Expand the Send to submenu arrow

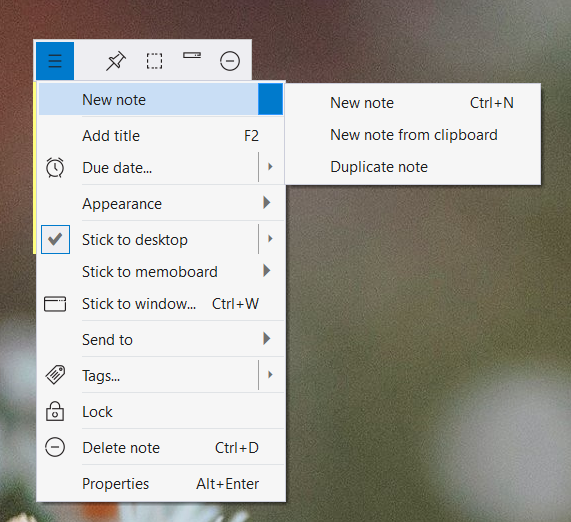(267, 339)
